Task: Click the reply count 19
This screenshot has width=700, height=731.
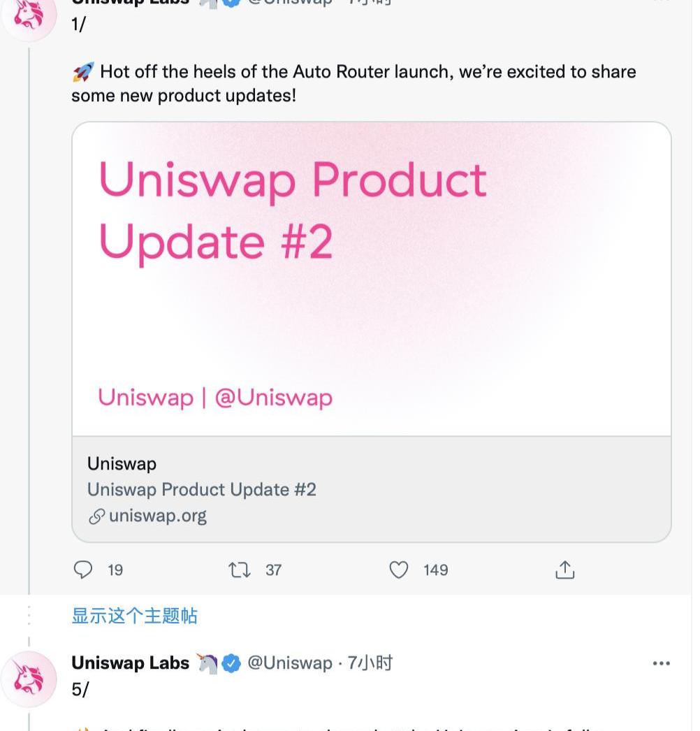Action: [115, 570]
